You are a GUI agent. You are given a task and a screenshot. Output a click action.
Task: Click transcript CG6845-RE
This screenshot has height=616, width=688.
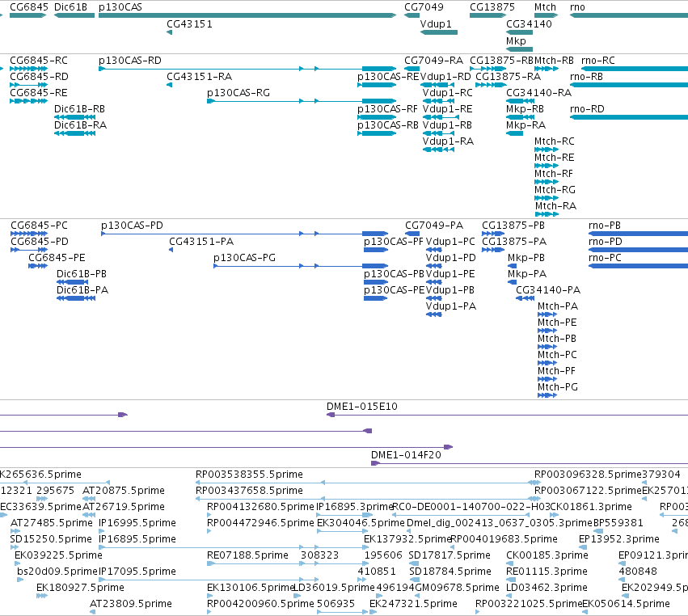point(39,93)
